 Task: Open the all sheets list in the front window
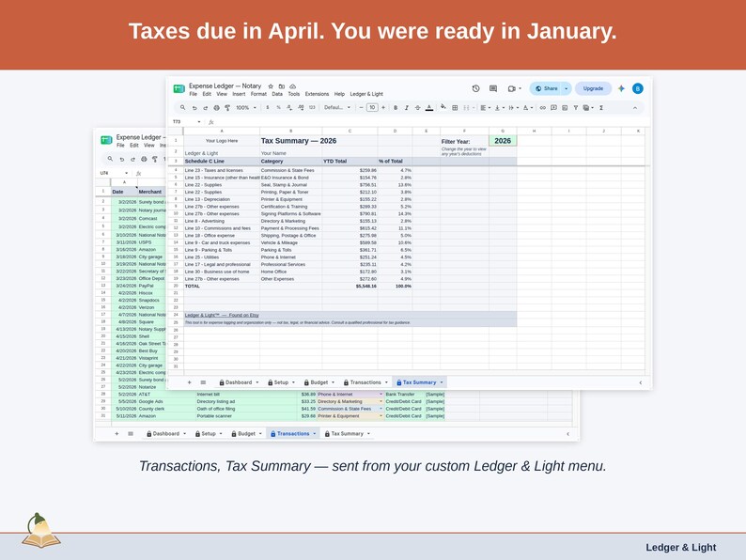click(x=203, y=382)
